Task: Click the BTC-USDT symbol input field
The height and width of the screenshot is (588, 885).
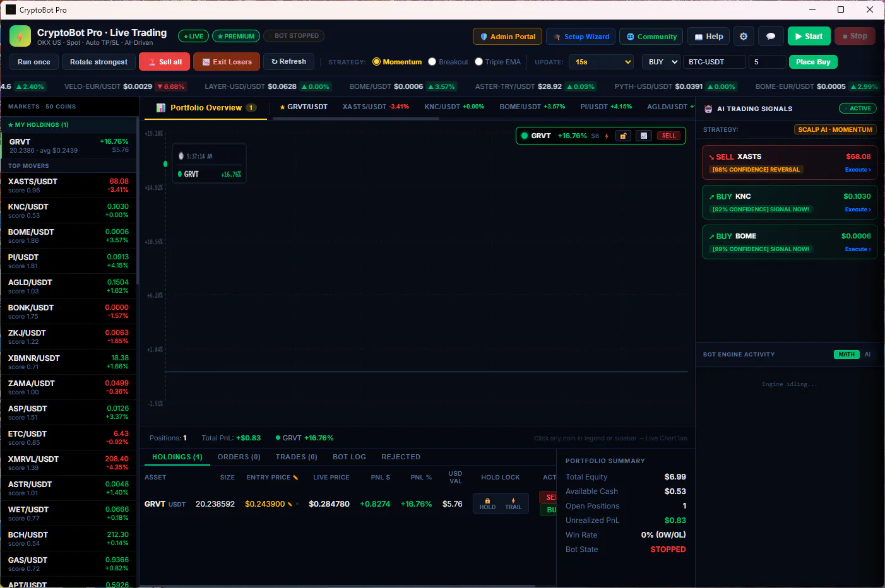Action: [714, 62]
